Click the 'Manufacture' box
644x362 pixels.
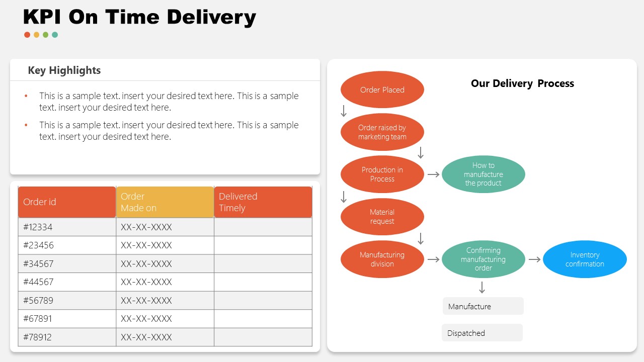[x=483, y=306]
